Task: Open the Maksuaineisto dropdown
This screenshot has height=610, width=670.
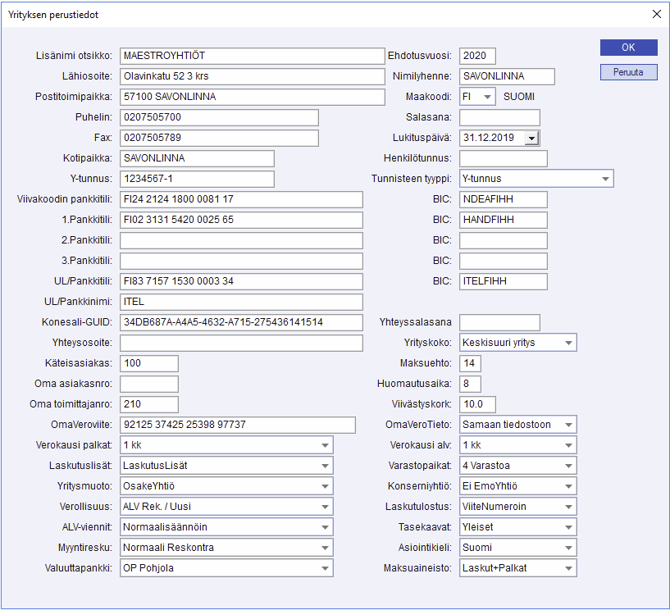Action: (568, 568)
